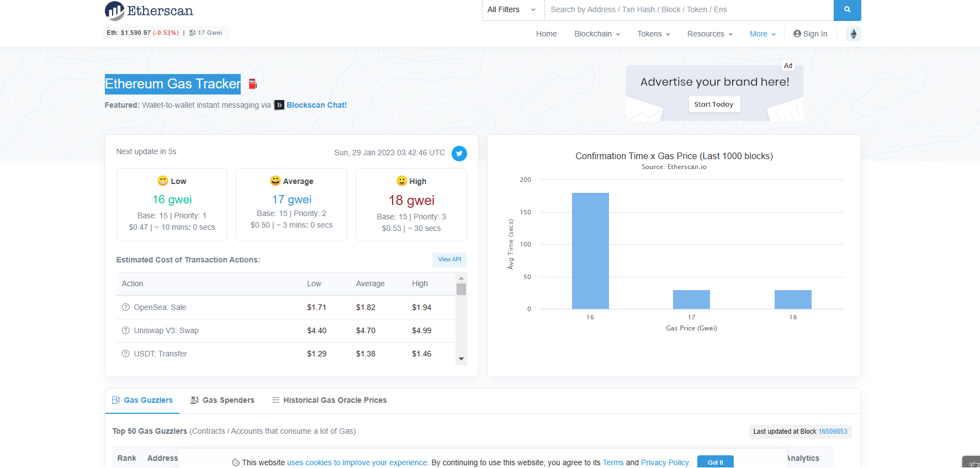The height and width of the screenshot is (468, 980).
Task: Click the Uniswap V3: Swap high cost $4.99
Action: [x=421, y=330]
